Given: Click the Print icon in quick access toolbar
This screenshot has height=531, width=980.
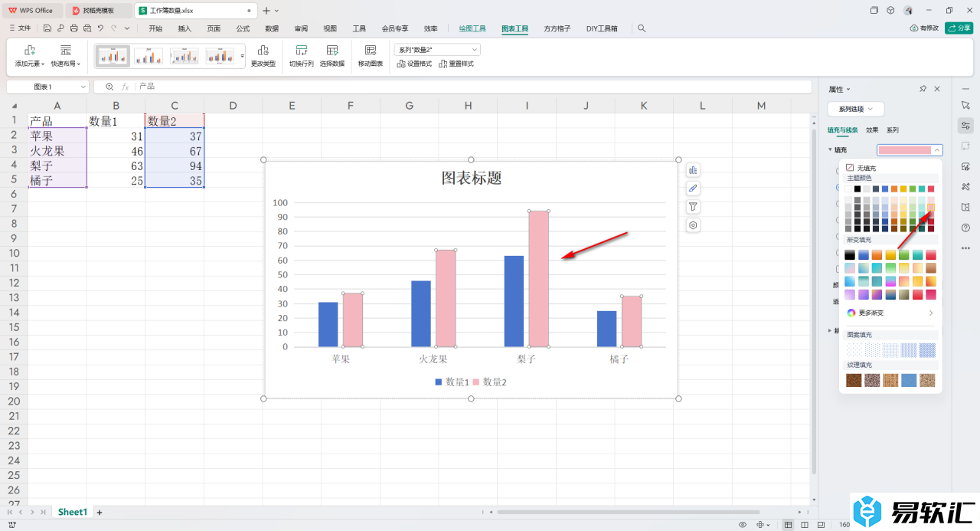Looking at the screenshot, I should 73,28.
